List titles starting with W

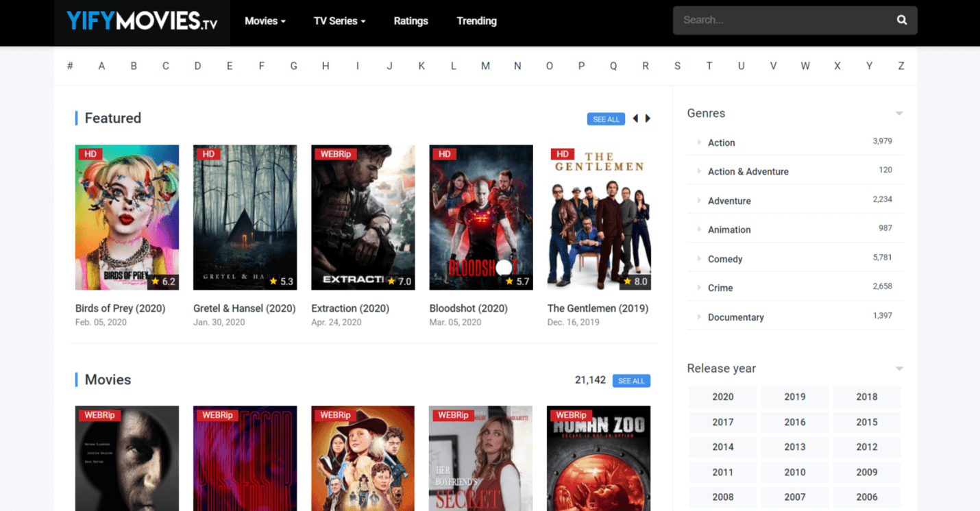click(805, 66)
